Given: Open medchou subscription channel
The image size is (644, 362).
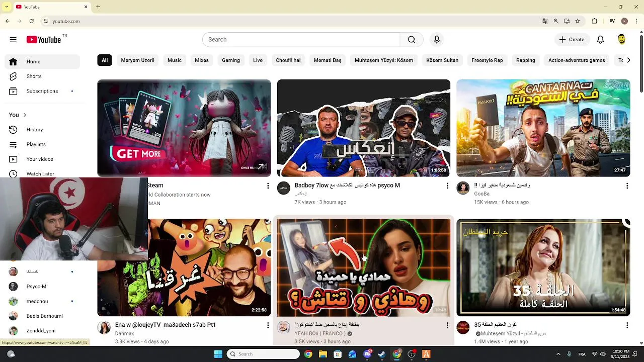Looking at the screenshot, I should point(42,301).
